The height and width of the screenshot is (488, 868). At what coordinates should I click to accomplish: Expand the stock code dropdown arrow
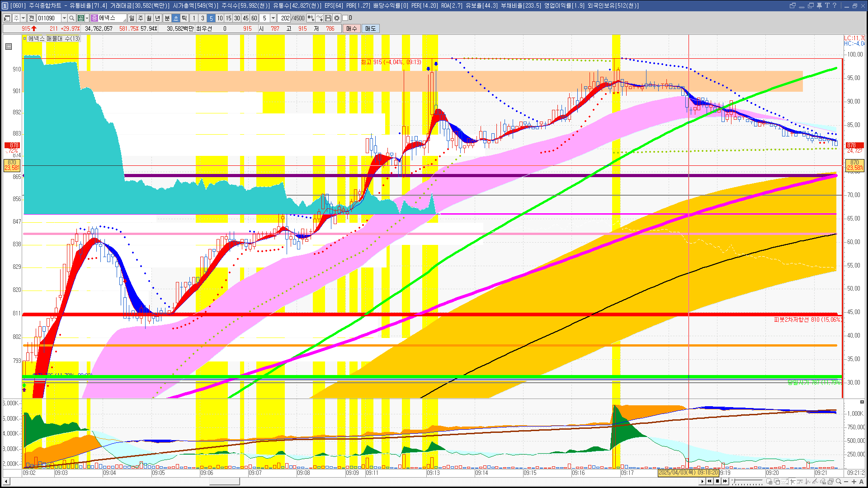(x=64, y=18)
